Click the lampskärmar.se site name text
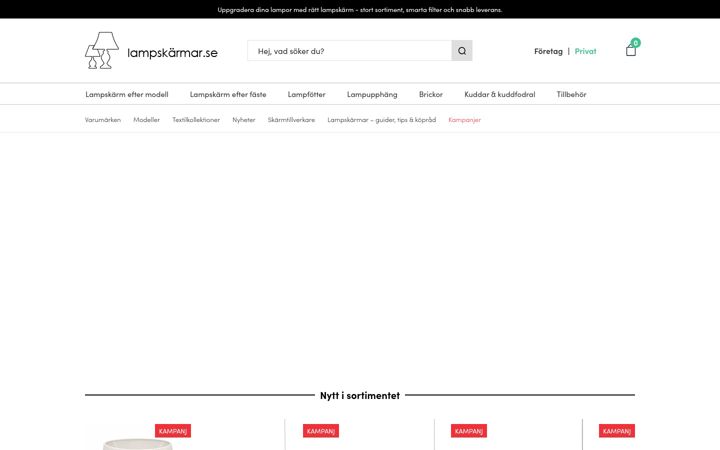720x450 pixels. pyautogui.click(x=172, y=53)
